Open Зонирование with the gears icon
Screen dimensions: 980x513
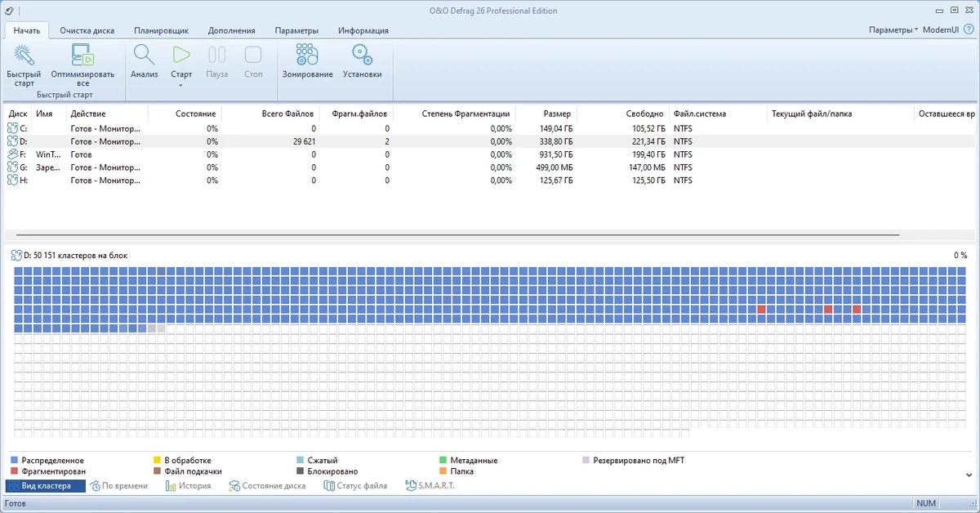pyautogui.click(x=307, y=55)
